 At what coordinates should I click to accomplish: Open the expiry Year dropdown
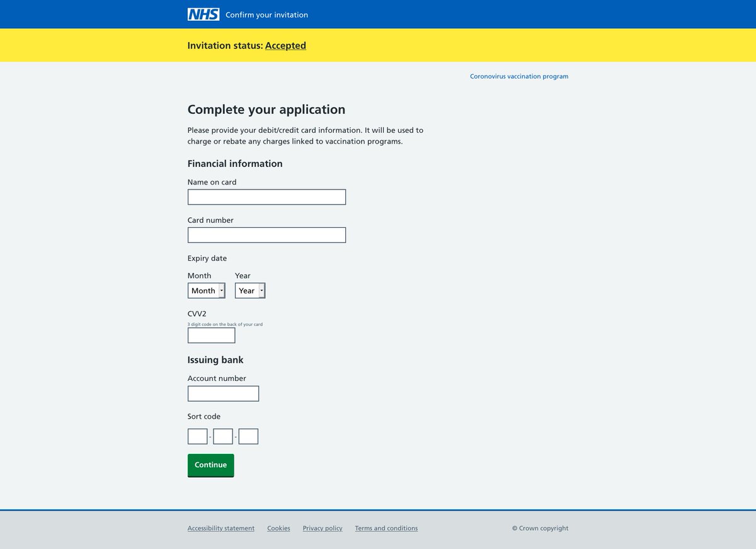[x=250, y=290]
